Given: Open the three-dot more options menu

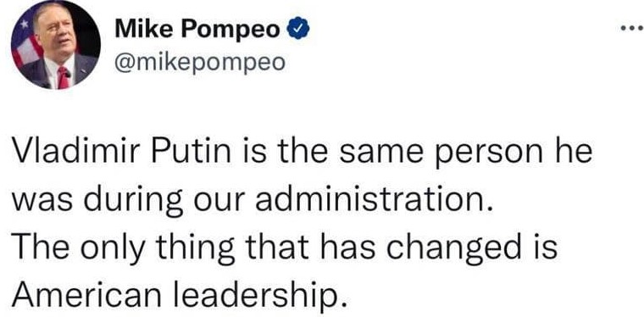Looking at the screenshot, I should pos(632,29).
